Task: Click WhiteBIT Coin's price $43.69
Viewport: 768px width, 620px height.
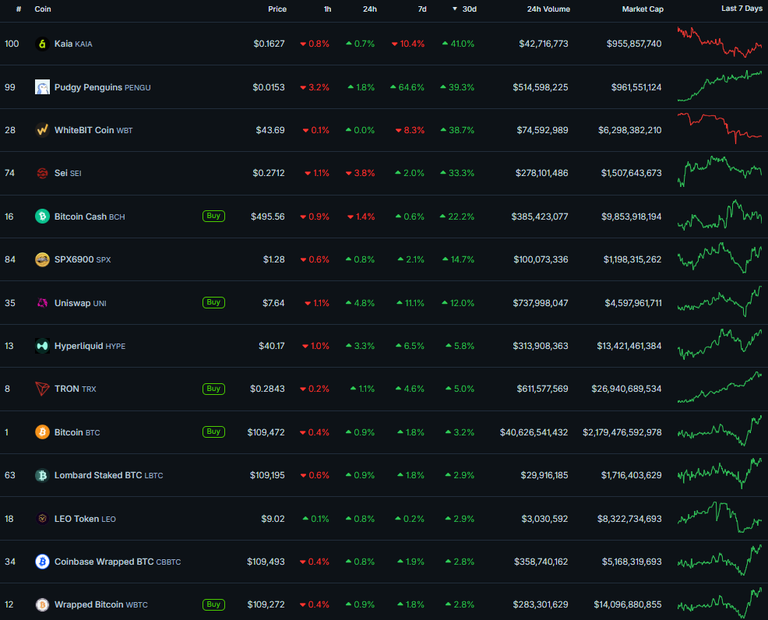Action: pos(270,130)
